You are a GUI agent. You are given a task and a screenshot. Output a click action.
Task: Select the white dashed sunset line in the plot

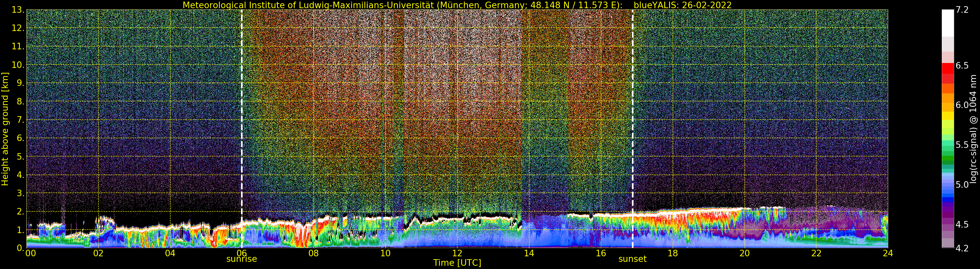coord(632,129)
